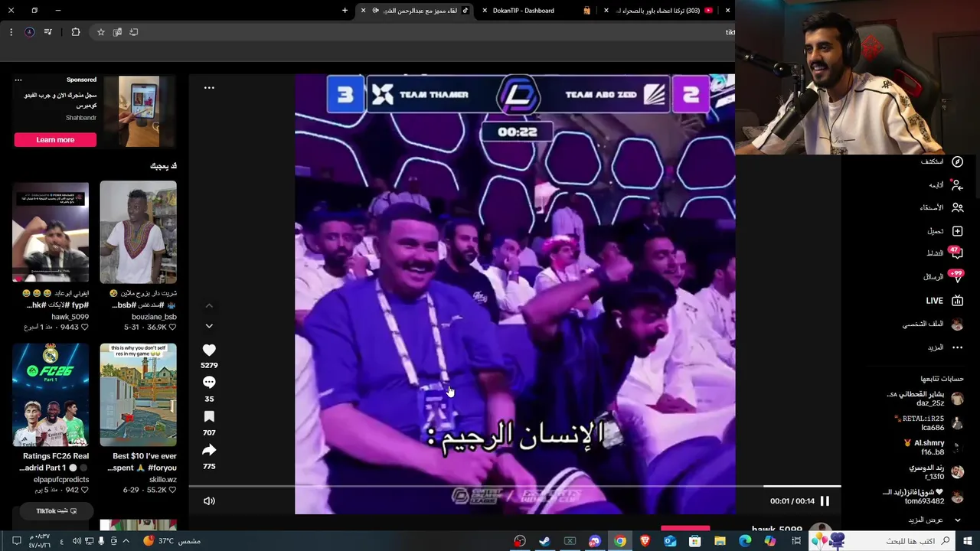Open the followed account Al.shmry f16..b8
980x551 pixels.
click(x=934, y=448)
